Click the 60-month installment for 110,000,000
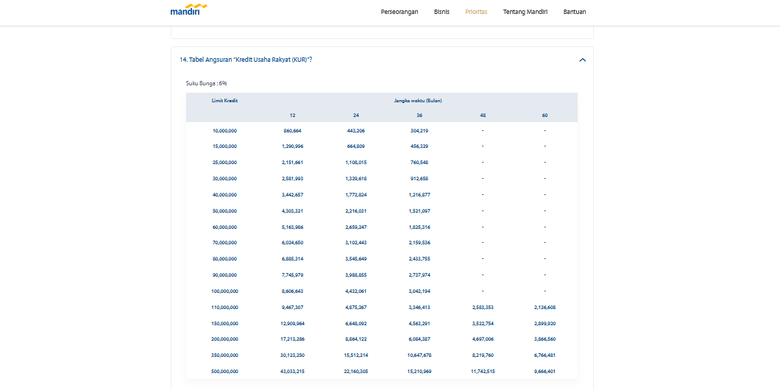This screenshot has height=390, width=780. tap(545, 307)
